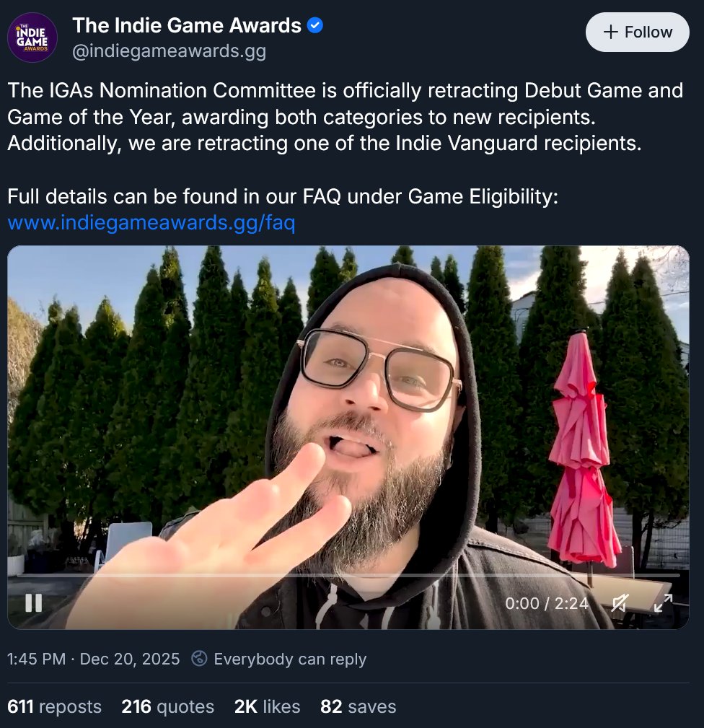Expand the video to fullscreen

[663, 602]
